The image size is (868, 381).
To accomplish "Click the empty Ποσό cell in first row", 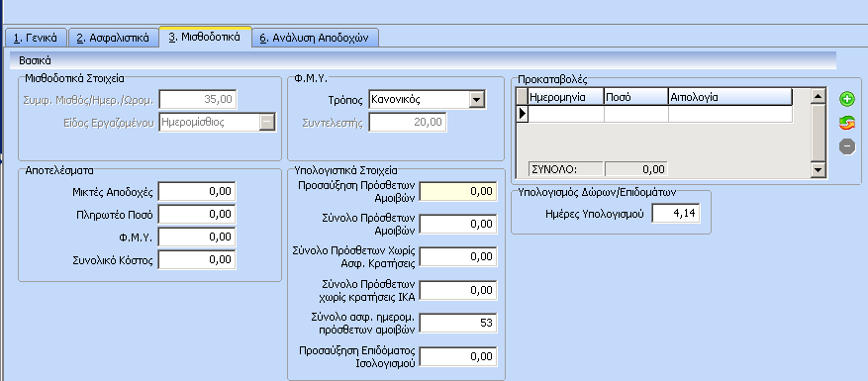I will pos(635,114).
